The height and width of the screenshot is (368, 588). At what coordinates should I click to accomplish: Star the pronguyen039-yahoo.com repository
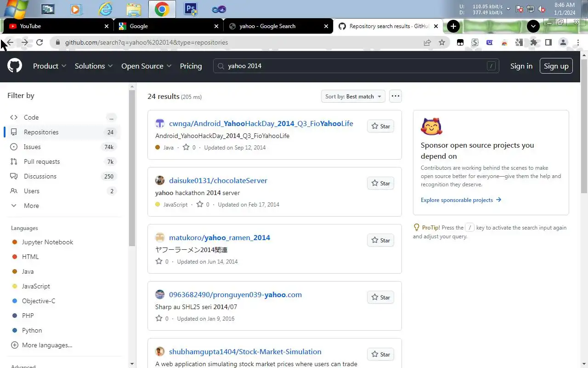click(x=380, y=297)
